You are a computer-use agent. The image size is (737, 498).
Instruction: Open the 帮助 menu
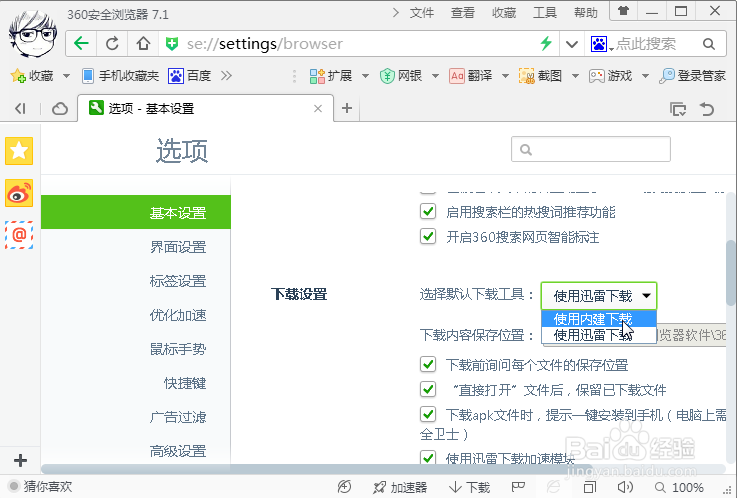(x=586, y=13)
